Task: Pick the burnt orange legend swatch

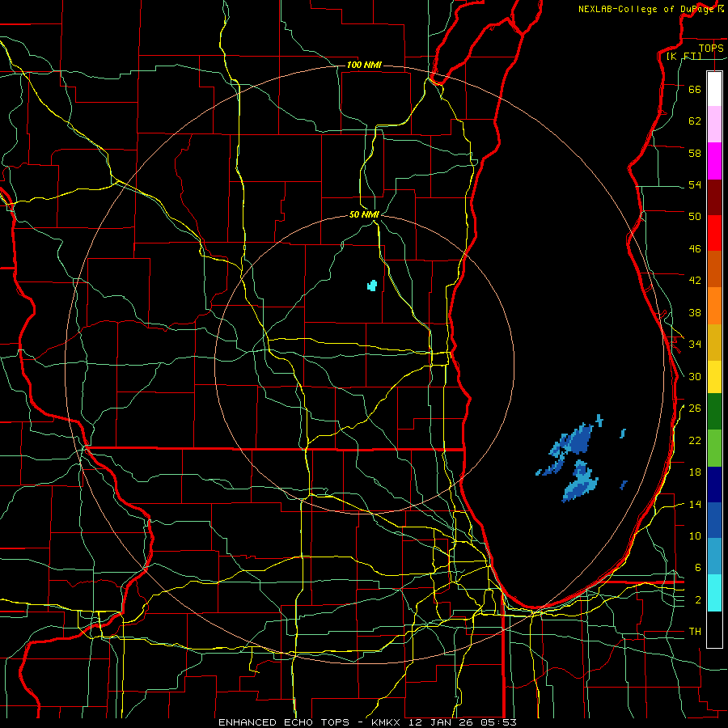Action: click(x=714, y=269)
